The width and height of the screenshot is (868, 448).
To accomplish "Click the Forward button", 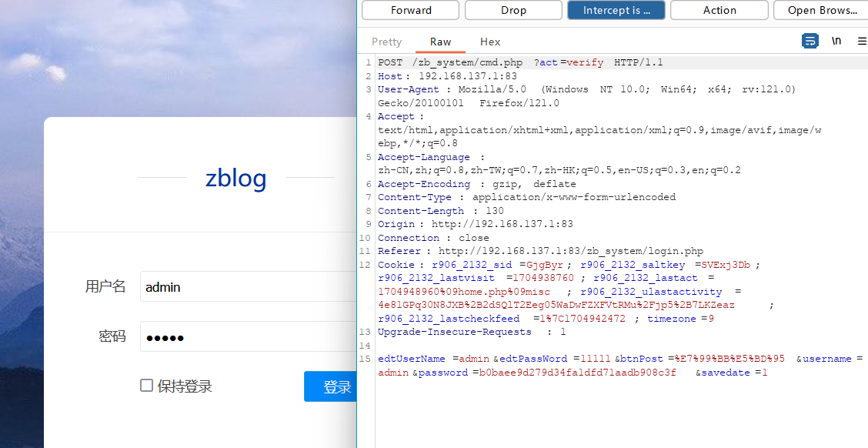I will click(411, 10).
